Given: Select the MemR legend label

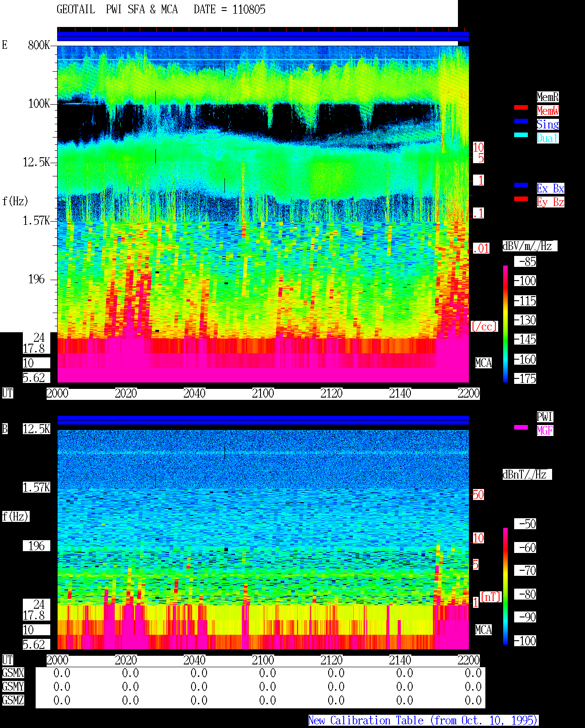Looking at the screenshot, I should 548,97.
